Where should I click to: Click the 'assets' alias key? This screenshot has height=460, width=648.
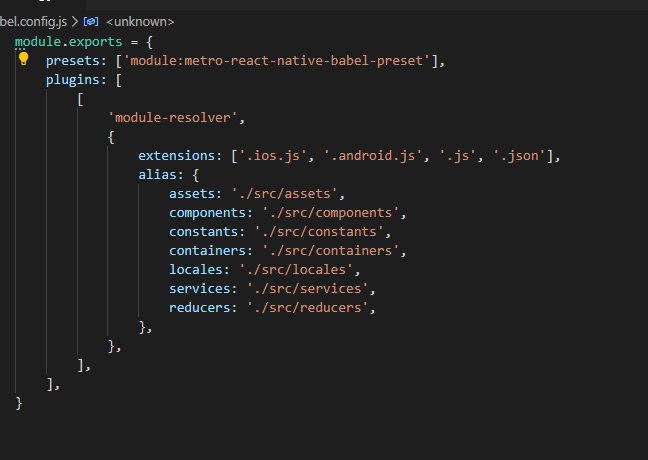192,194
